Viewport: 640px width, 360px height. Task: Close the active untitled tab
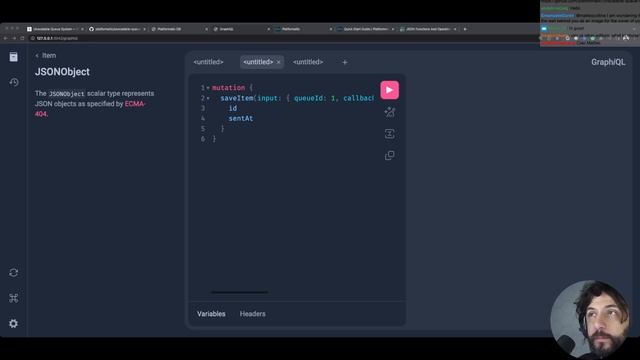tap(278, 62)
